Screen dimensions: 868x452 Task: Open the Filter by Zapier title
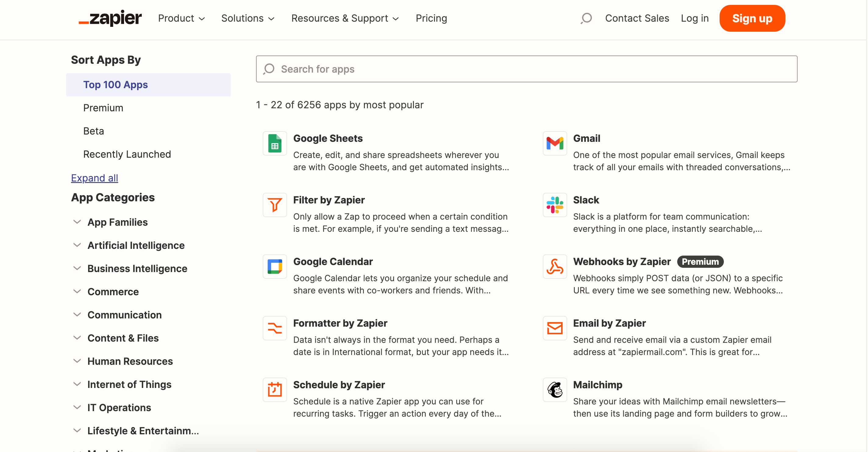click(x=329, y=200)
